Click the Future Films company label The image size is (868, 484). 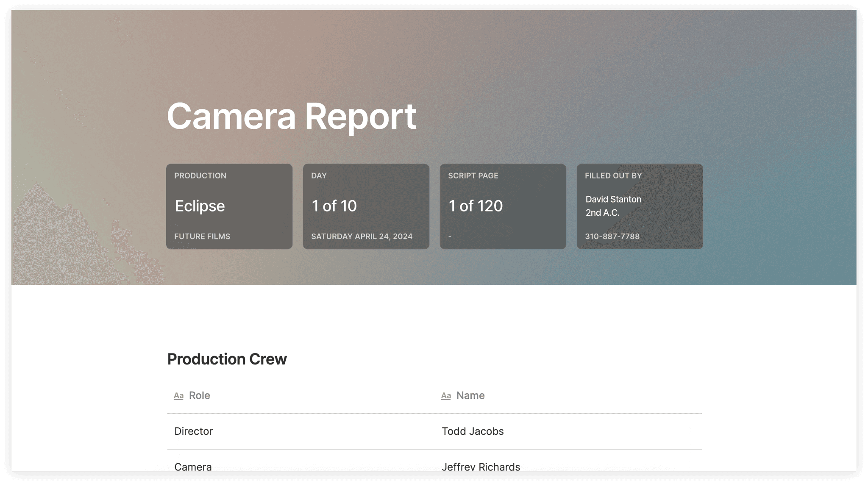tap(202, 236)
